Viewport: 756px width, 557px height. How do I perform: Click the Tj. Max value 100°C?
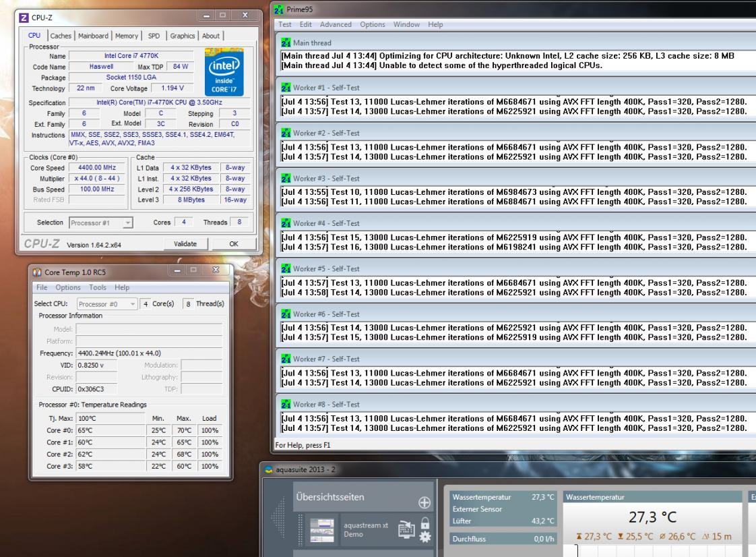111,419
